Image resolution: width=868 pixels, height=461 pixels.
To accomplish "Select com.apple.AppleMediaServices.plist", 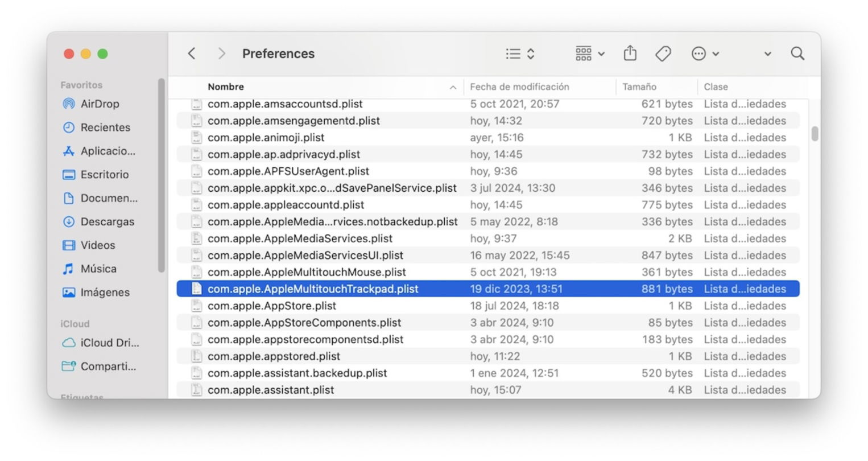I will (488, 238).
